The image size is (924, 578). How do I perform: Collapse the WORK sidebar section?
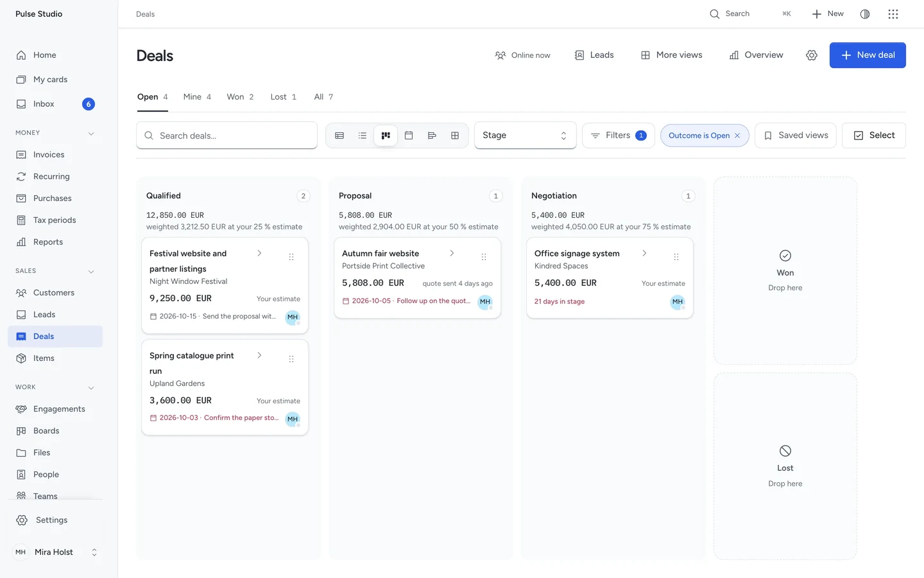91,388
